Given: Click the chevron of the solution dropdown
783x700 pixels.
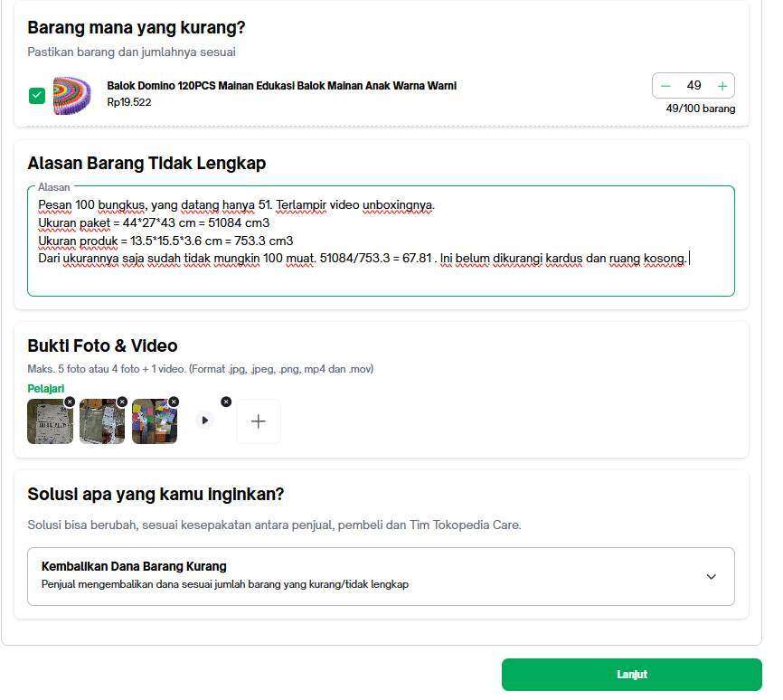Looking at the screenshot, I should (711, 577).
